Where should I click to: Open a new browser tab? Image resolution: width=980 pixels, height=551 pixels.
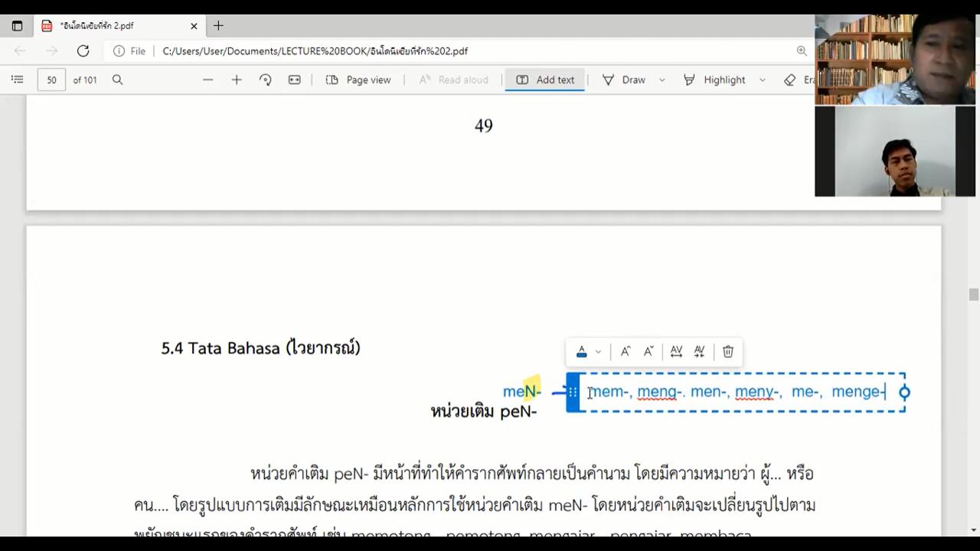point(218,25)
